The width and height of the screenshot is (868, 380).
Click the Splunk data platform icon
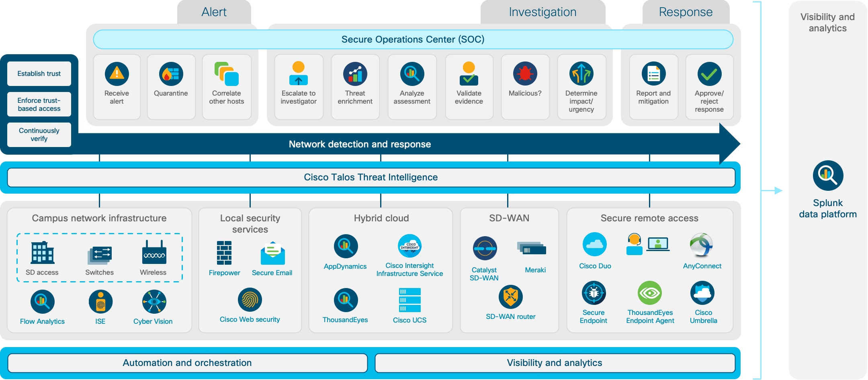pyautogui.click(x=828, y=176)
